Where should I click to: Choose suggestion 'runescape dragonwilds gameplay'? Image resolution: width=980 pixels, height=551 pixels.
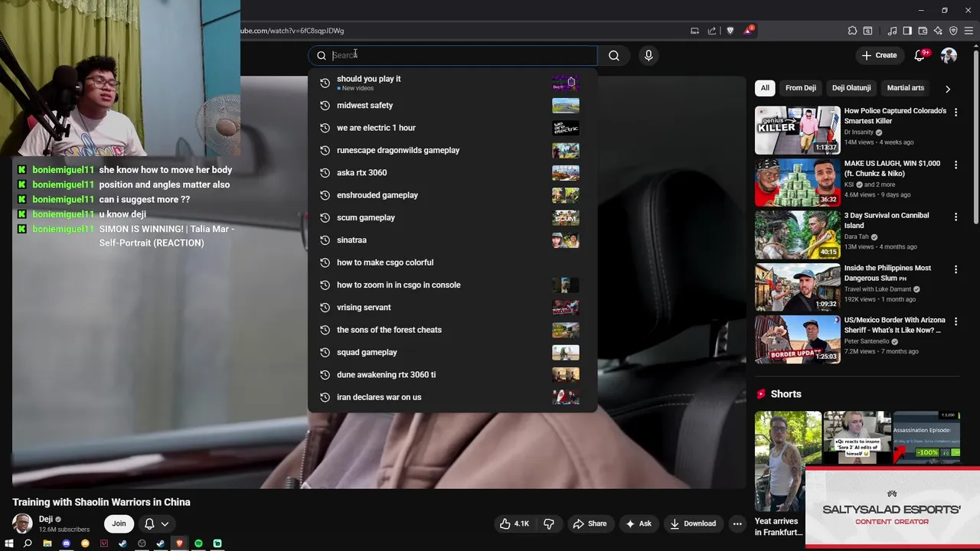[x=452, y=150]
